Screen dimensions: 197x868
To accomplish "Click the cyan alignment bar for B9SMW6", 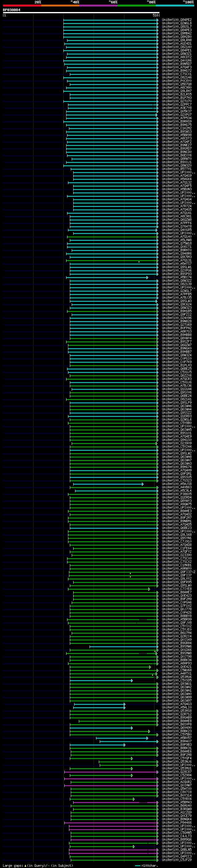I will (124, 647).
